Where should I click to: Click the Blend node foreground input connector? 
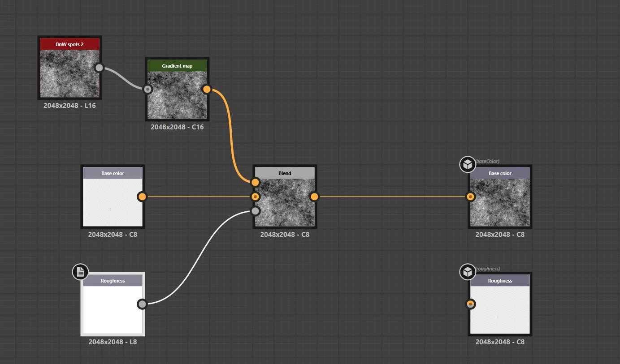click(x=255, y=182)
